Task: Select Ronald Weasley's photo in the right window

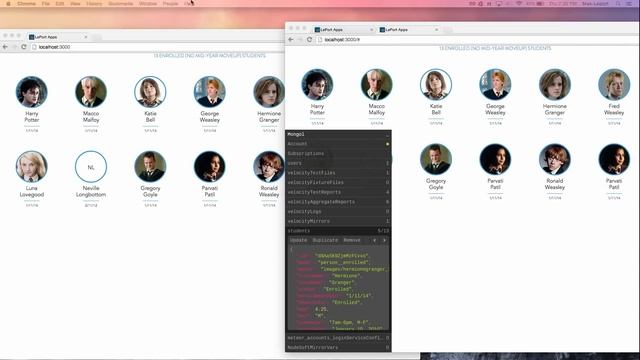Action: pyautogui.click(x=555, y=159)
